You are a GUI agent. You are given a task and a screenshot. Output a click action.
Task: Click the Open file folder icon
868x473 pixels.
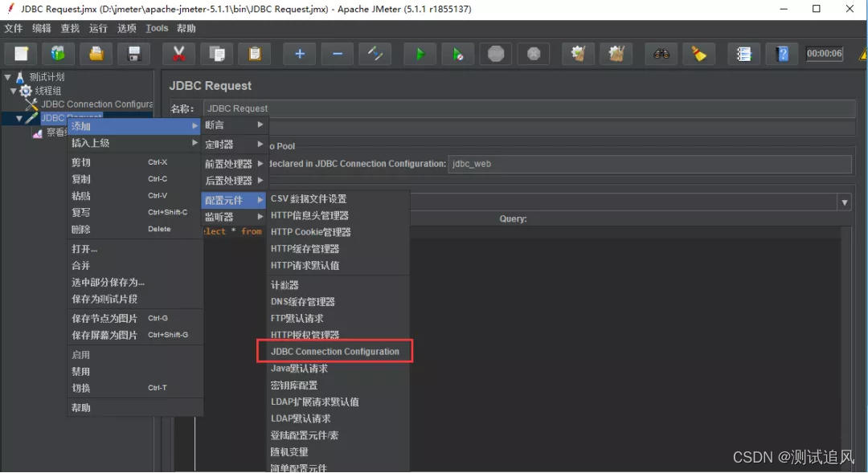tap(96, 54)
